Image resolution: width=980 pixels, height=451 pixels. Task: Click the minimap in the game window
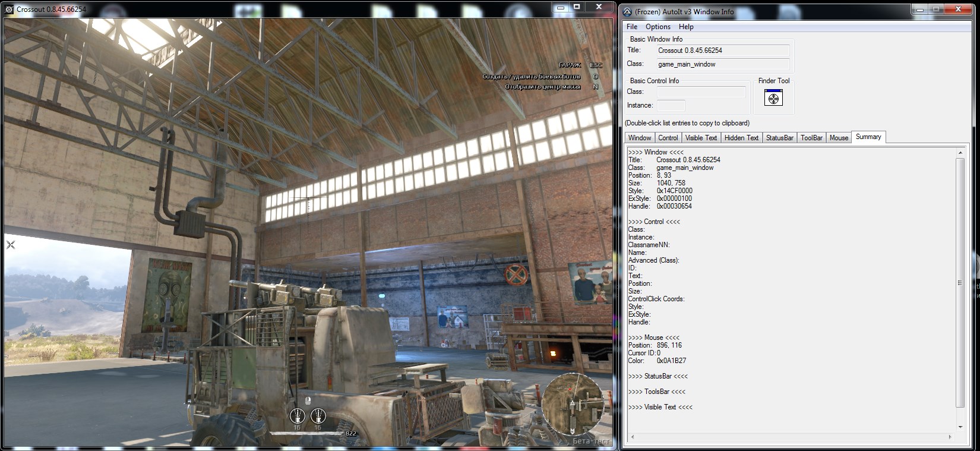[x=574, y=404]
